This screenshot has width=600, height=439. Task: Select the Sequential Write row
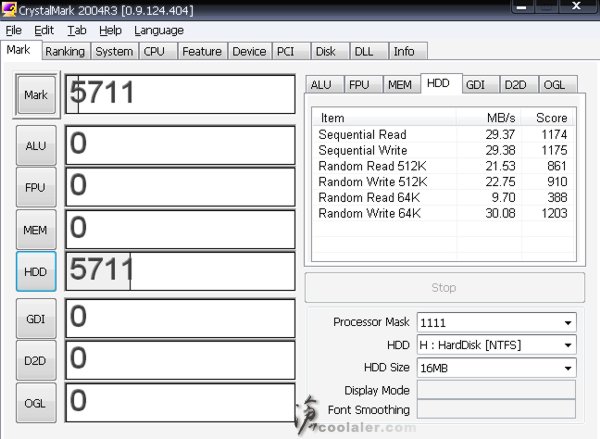[x=443, y=150]
